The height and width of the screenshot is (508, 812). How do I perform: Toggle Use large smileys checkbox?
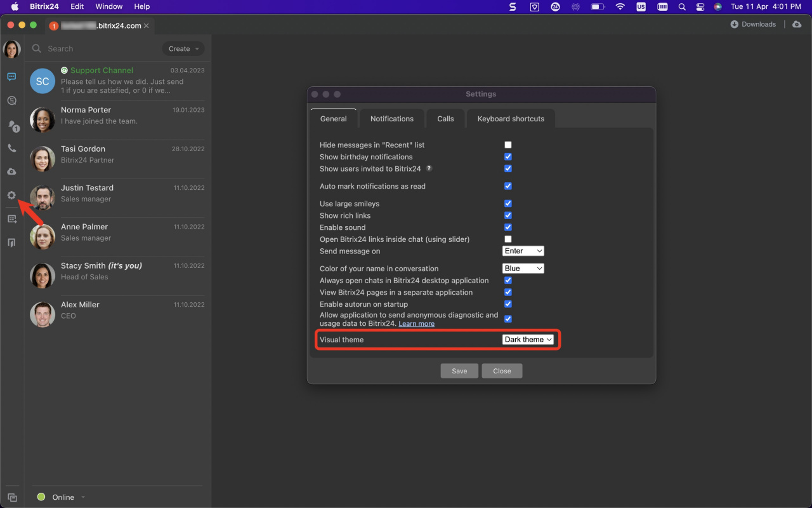pos(507,204)
